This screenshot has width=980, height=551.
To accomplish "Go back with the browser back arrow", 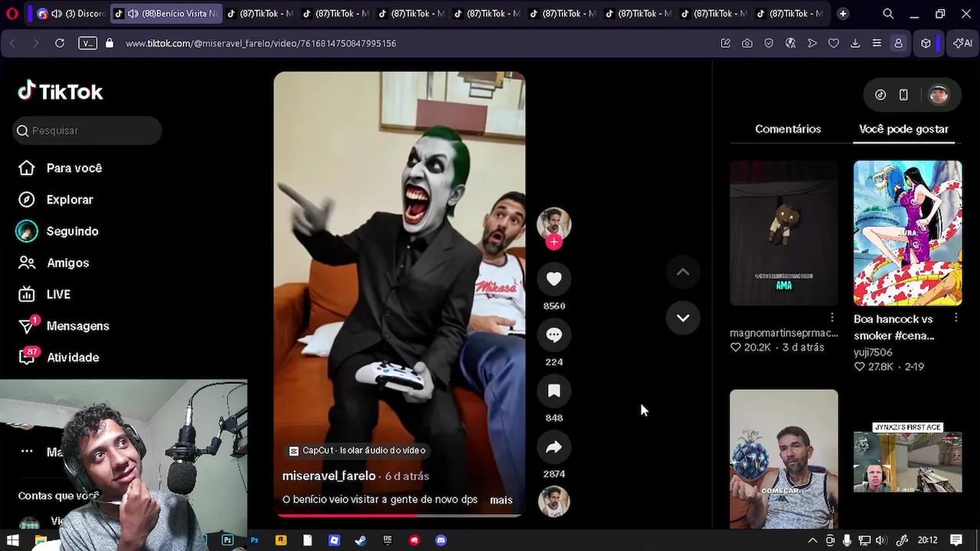I will 12,44.
